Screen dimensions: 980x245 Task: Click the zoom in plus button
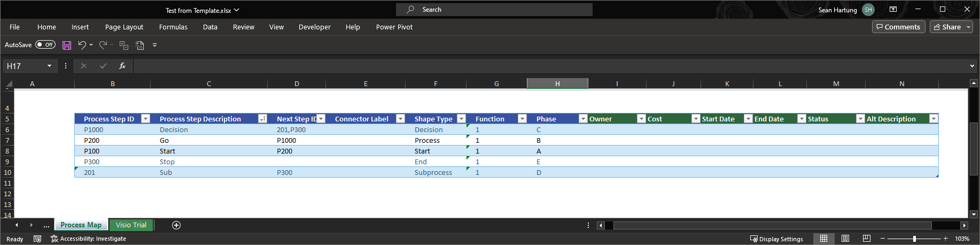945,239
